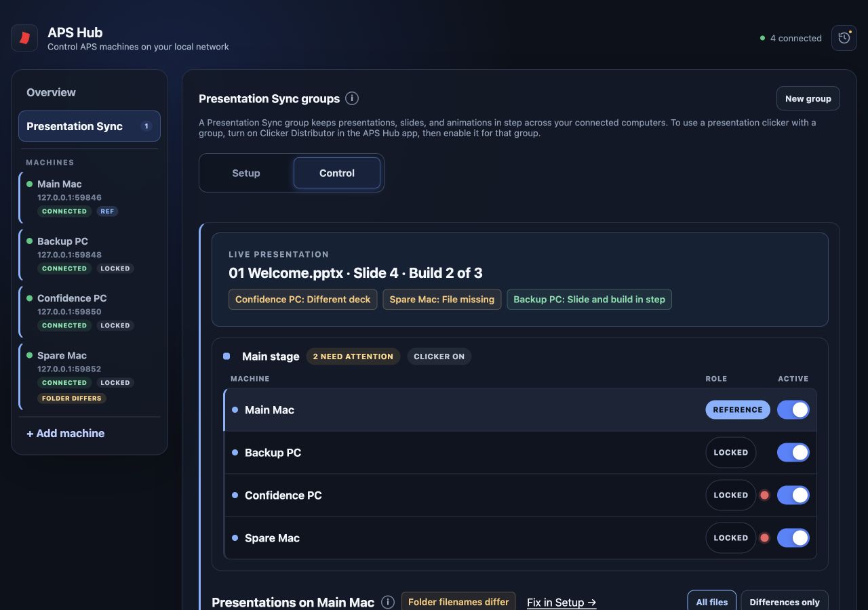Click the Spare Mac: File missing chip
The width and height of the screenshot is (868, 610).
pyautogui.click(x=442, y=300)
